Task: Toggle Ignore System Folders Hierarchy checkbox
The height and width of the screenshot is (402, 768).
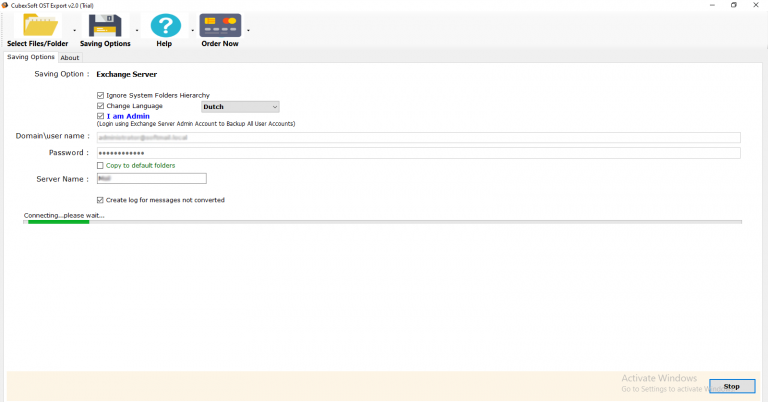Action: [100, 95]
